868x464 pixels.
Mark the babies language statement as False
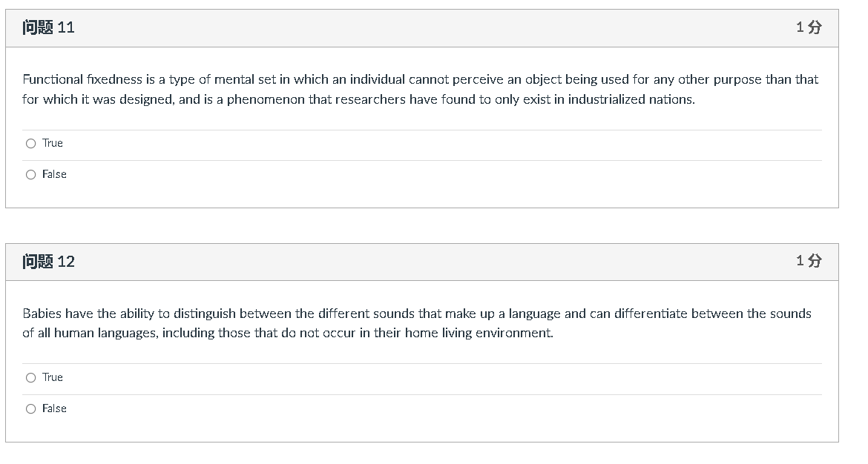pyautogui.click(x=31, y=408)
